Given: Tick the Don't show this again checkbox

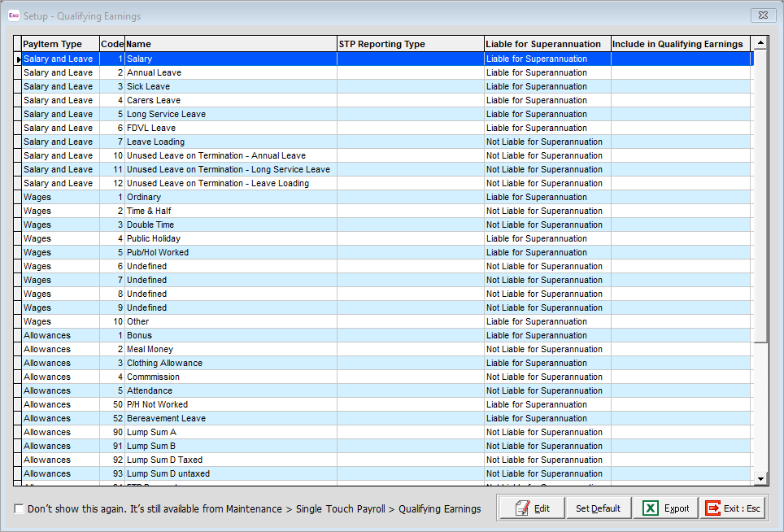Looking at the screenshot, I should (19, 509).
